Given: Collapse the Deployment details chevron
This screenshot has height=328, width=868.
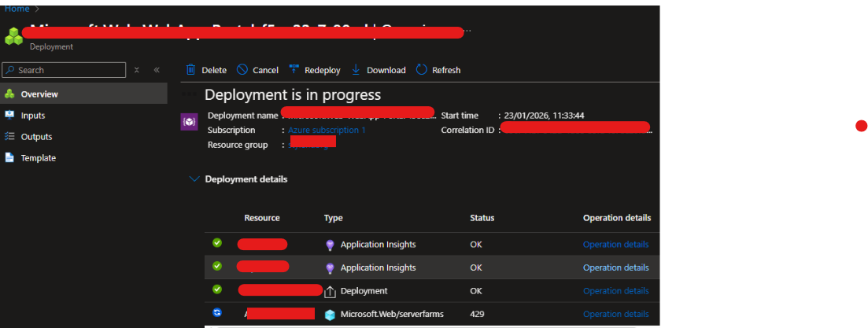Looking at the screenshot, I should [194, 179].
